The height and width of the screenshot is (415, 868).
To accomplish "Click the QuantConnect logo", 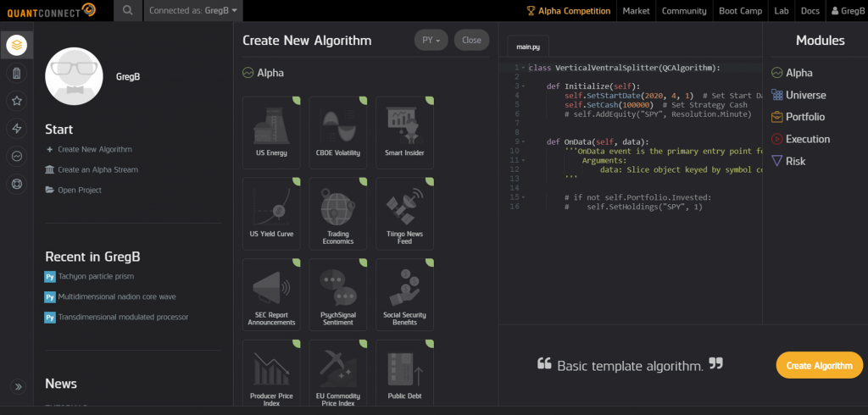I will pyautogui.click(x=52, y=10).
